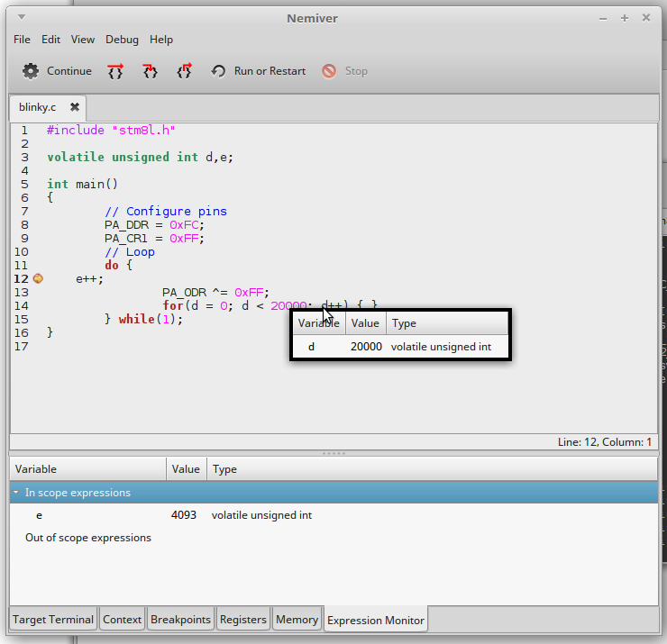Click the e++; statement on line 12

point(89,279)
